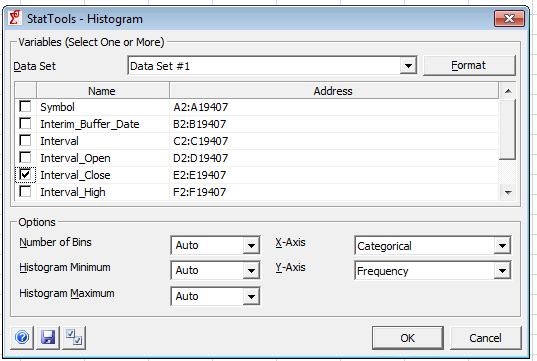Screen dimensions: 537x361
Task: Click the variable list scroll down arrow
Action: (x=508, y=192)
